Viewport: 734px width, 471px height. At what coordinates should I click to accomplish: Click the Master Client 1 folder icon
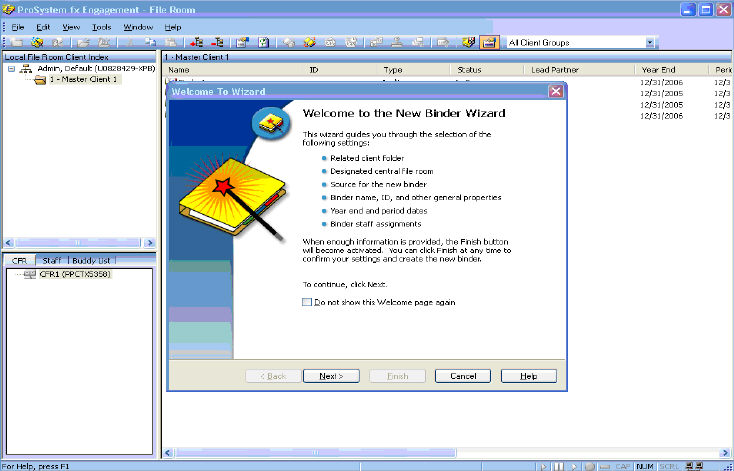pos(40,80)
